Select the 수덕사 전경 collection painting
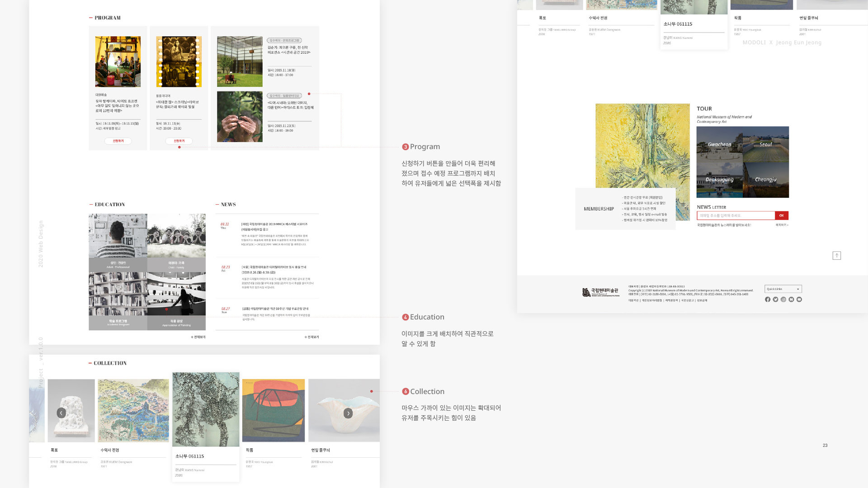This screenshot has width=868, height=488. pyautogui.click(x=133, y=410)
